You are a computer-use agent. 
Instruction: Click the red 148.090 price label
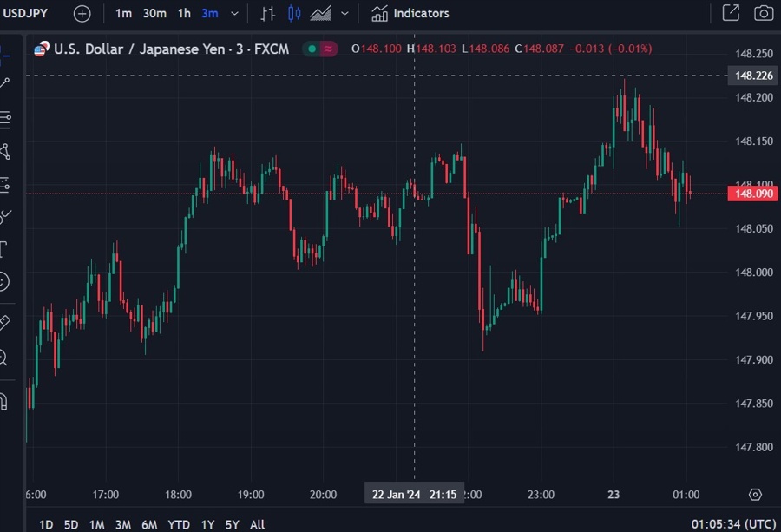tap(751, 194)
